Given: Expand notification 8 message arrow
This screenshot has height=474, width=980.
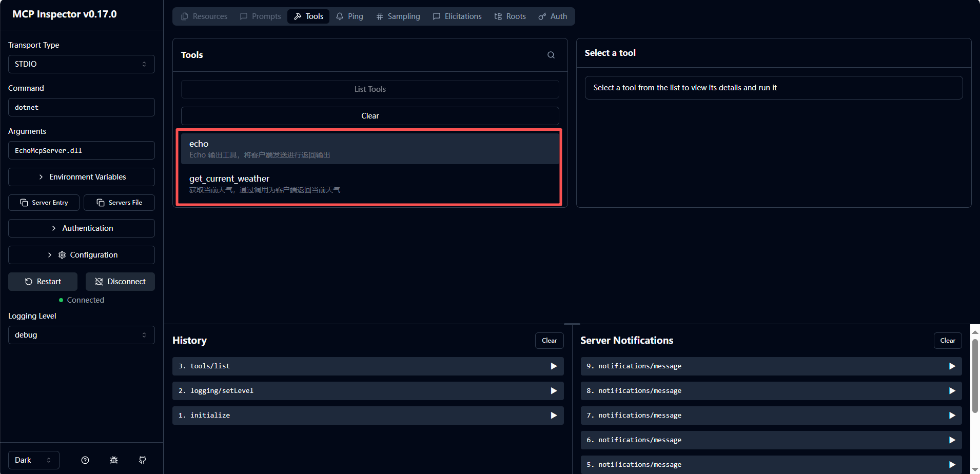Looking at the screenshot, I should [952, 391].
